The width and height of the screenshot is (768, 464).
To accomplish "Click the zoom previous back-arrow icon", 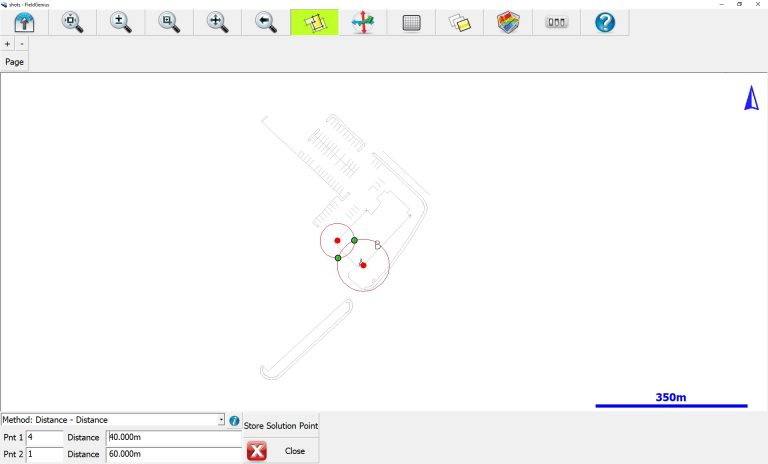I will tap(265, 22).
